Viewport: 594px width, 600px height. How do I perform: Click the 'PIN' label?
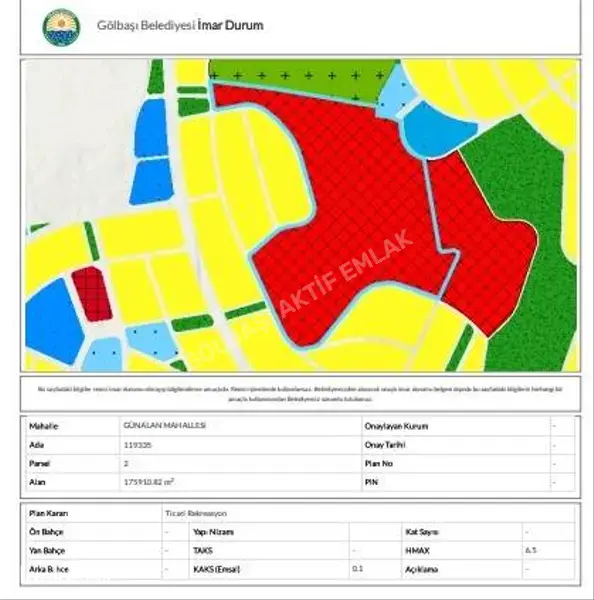click(x=371, y=482)
